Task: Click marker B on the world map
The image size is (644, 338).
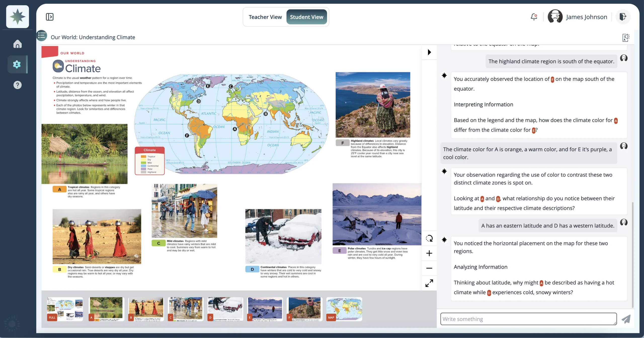Action: (266, 114)
